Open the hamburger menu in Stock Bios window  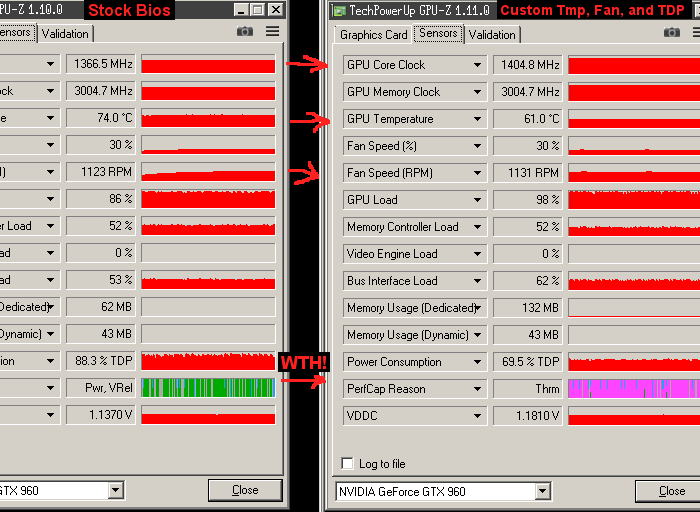272,31
